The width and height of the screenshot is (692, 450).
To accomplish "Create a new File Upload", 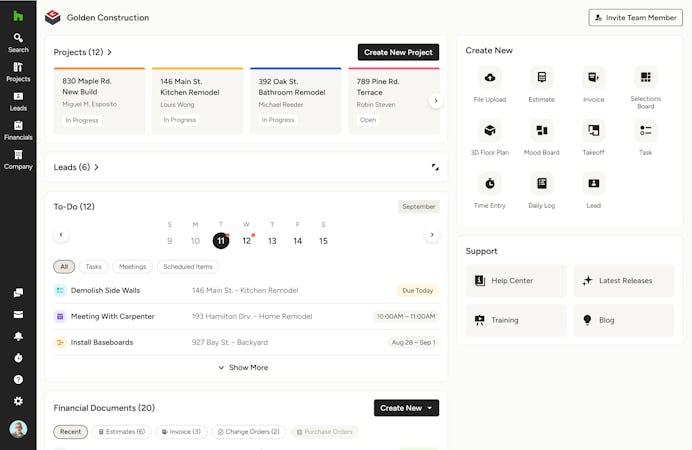I will point(489,84).
